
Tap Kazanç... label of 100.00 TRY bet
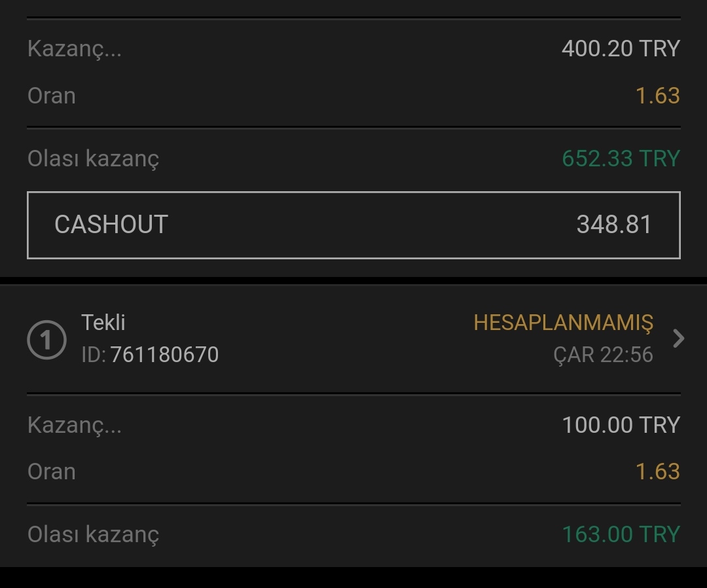click(x=75, y=426)
